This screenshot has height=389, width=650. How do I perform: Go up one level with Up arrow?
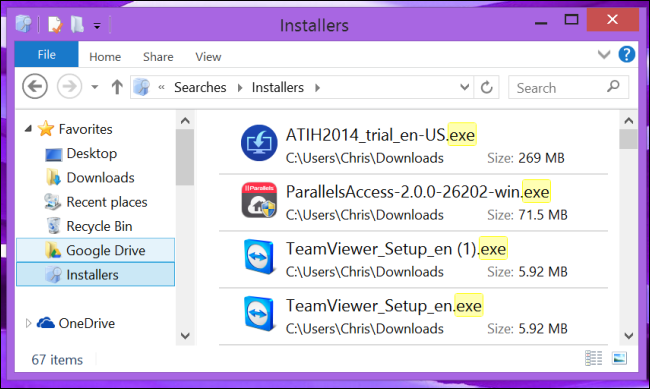[117, 87]
